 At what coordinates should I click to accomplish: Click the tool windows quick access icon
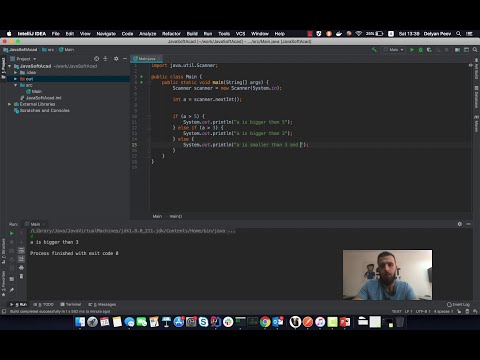(4, 311)
